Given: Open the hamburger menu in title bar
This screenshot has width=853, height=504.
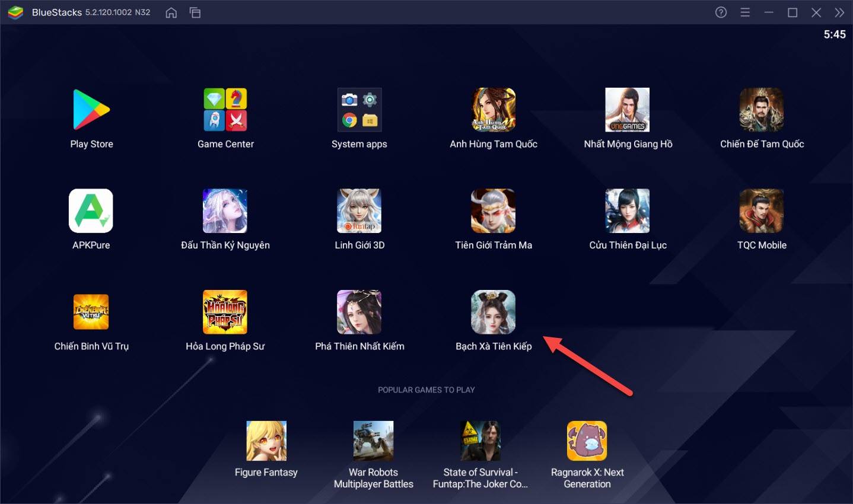Looking at the screenshot, I should coord(745,12).
